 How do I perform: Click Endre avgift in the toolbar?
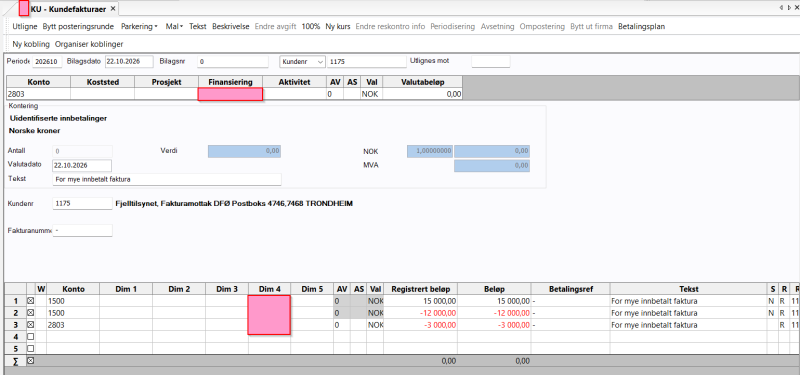click(275, 27)
